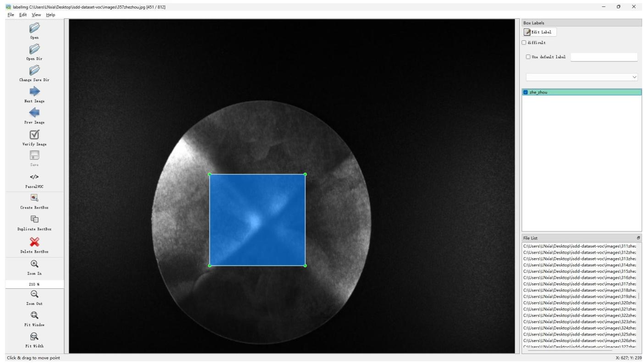Click the Zoom In magnifier

click(x=34, y=264)
